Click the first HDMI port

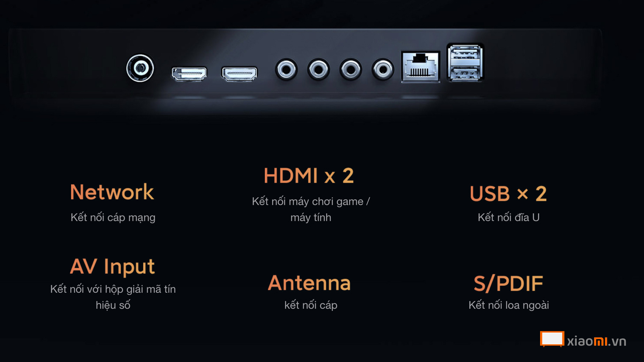(x=189, y=74)
